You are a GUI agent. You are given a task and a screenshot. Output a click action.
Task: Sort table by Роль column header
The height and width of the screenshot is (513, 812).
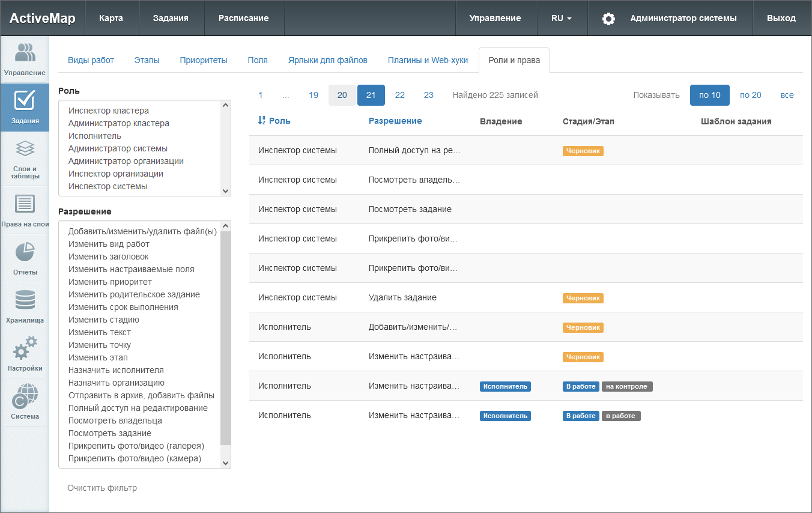(279, 121)
